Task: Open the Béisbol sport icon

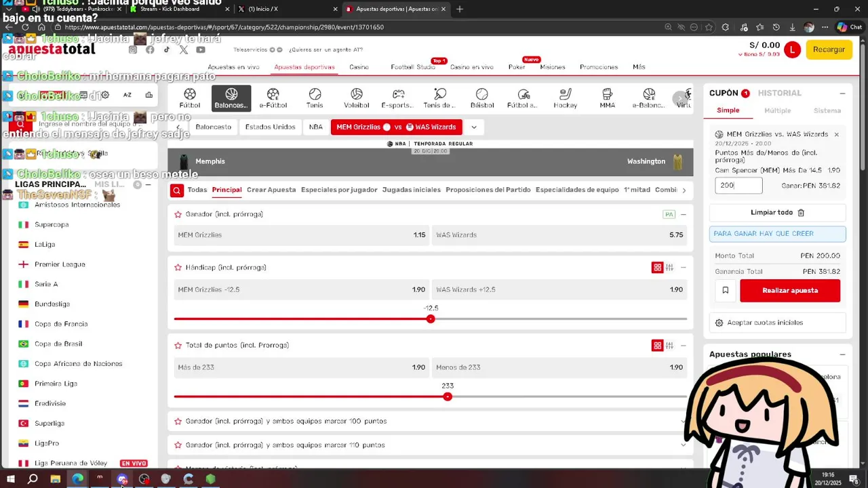Action: point(482,98)
